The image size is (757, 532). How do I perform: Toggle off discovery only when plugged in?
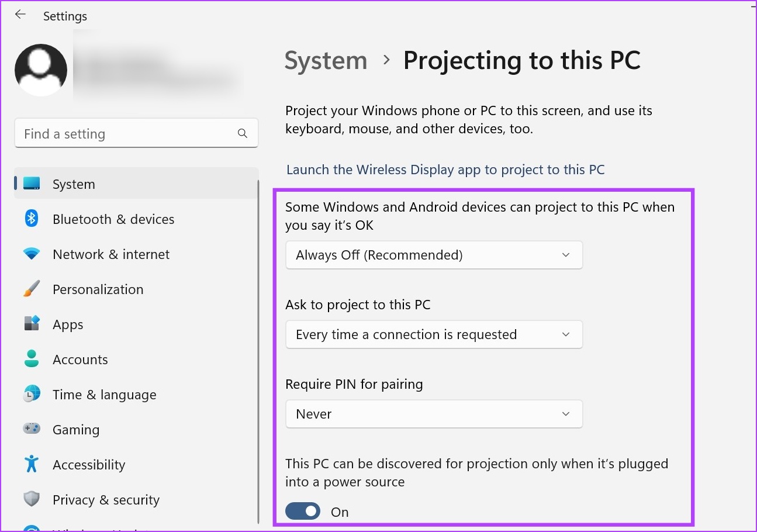coord(303,512)
